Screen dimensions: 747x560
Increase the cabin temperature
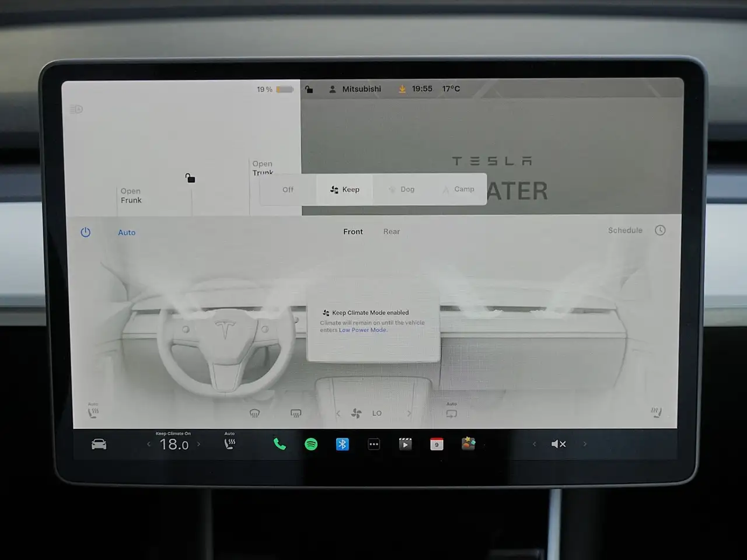[x=199, y=444]
